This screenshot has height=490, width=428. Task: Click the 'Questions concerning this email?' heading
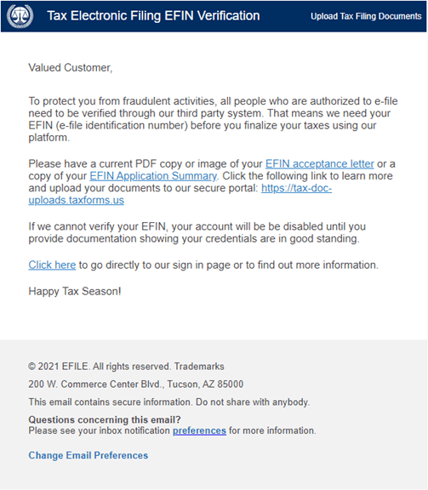click(x=104, y=420)
